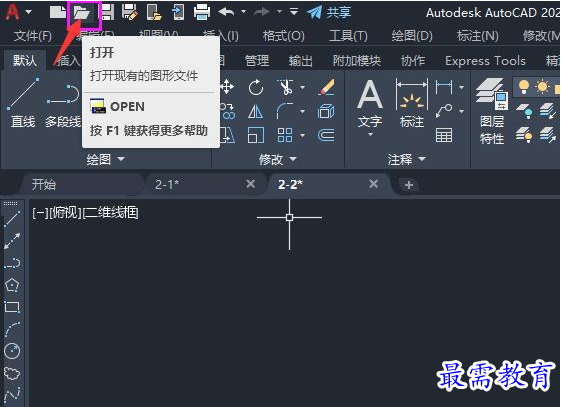
Task: Switch to the 管理 ribbon tab
Action: (x=257, y=61)
